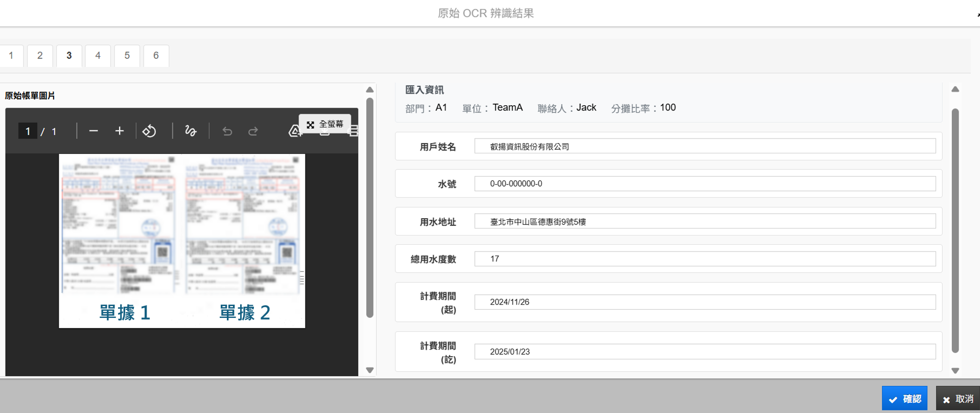
Task: Go to page tab 6
Action: 156,56
